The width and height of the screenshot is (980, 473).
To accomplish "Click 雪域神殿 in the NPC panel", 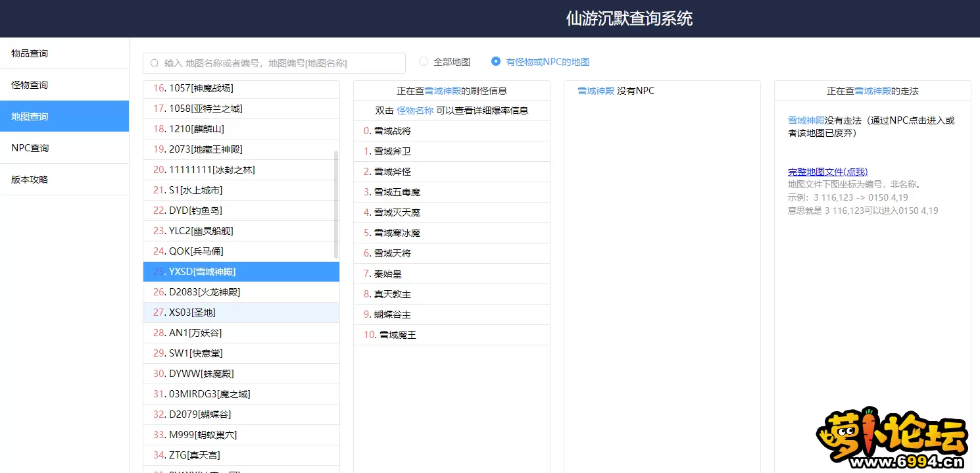I will [596, 91].
